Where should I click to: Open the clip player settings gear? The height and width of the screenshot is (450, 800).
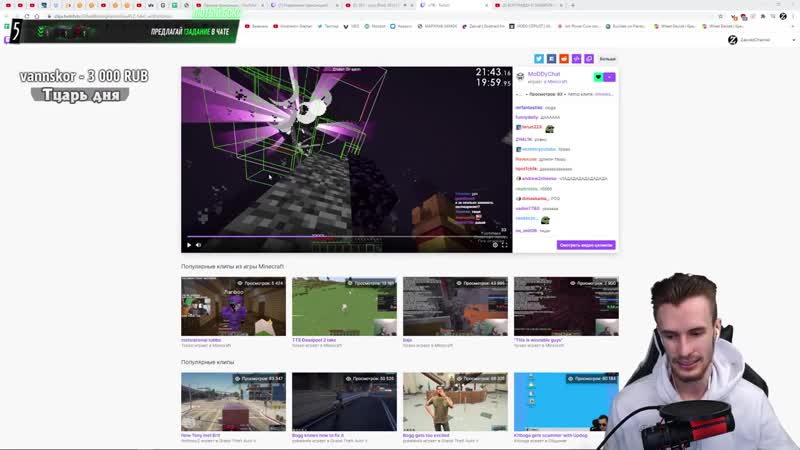click(495, 245)
